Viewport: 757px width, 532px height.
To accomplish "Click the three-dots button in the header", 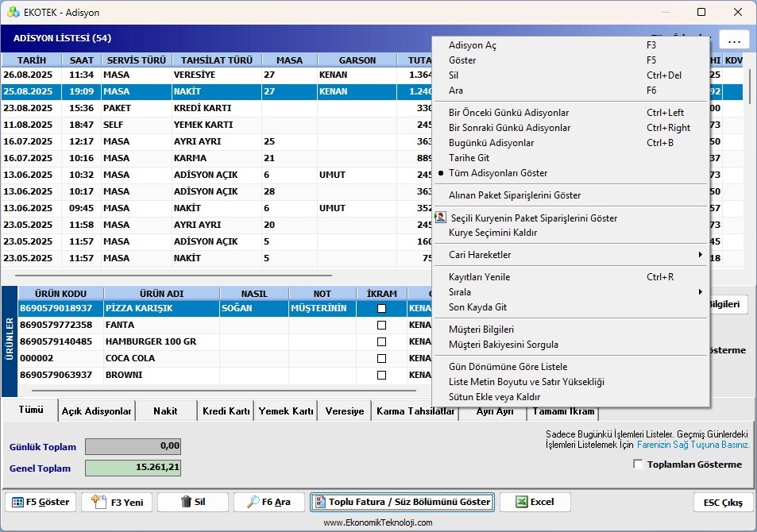I will click(x=734, y=40).
